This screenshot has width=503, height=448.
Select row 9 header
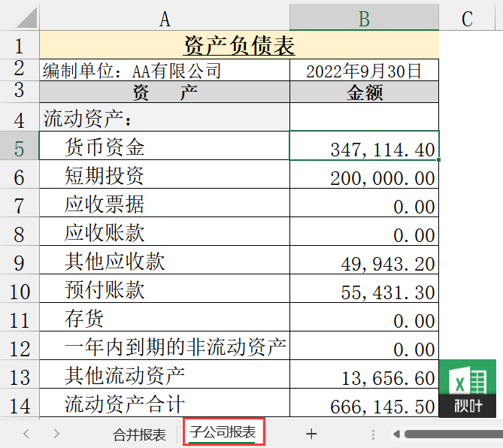20,260
